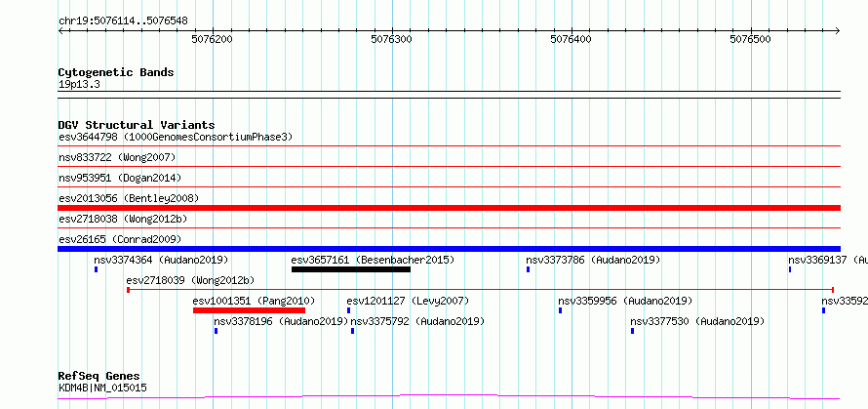The width and height of the screenshot is (868, 409).
Task: Click the DGV Structural Variants track title
Action: point(137,125)
